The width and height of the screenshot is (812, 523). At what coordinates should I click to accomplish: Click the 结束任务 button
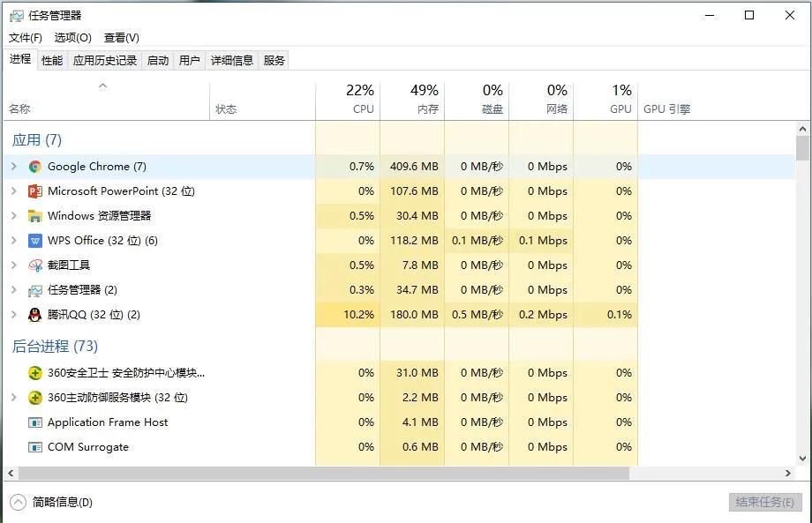764,502
